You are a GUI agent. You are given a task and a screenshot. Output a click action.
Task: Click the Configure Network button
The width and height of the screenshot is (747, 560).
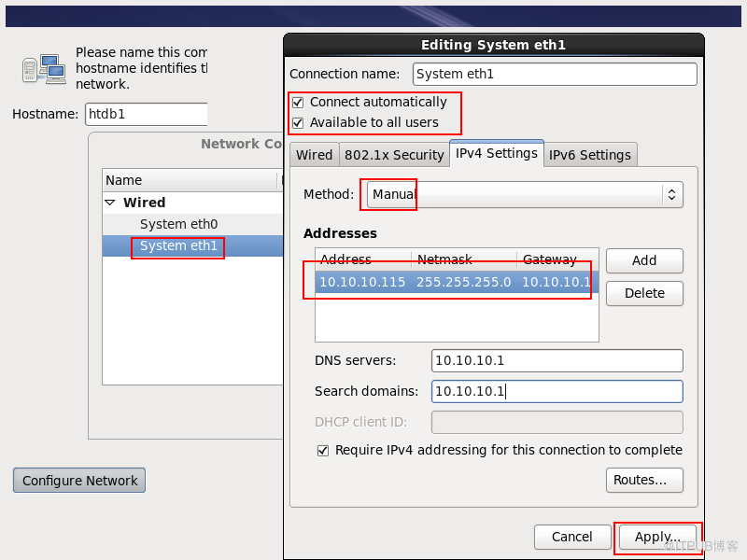coord(79,481)
